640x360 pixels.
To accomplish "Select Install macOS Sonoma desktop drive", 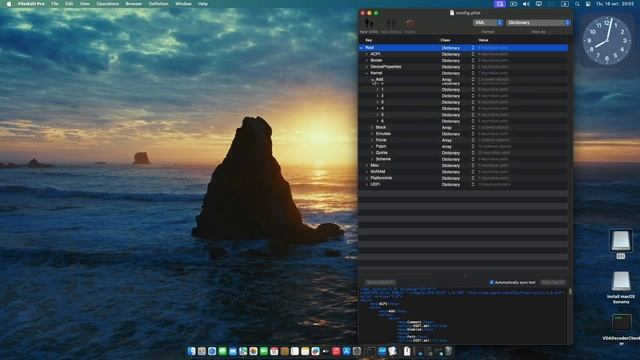I will click(621, 287).
